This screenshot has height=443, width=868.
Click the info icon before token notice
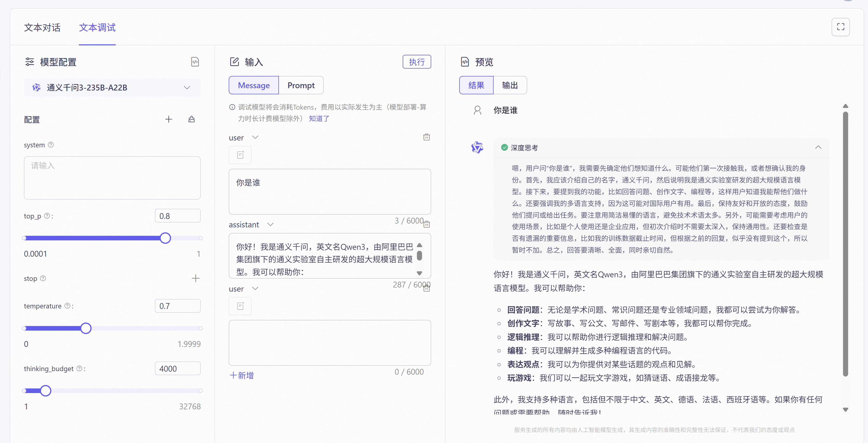[x=232, y=107]
